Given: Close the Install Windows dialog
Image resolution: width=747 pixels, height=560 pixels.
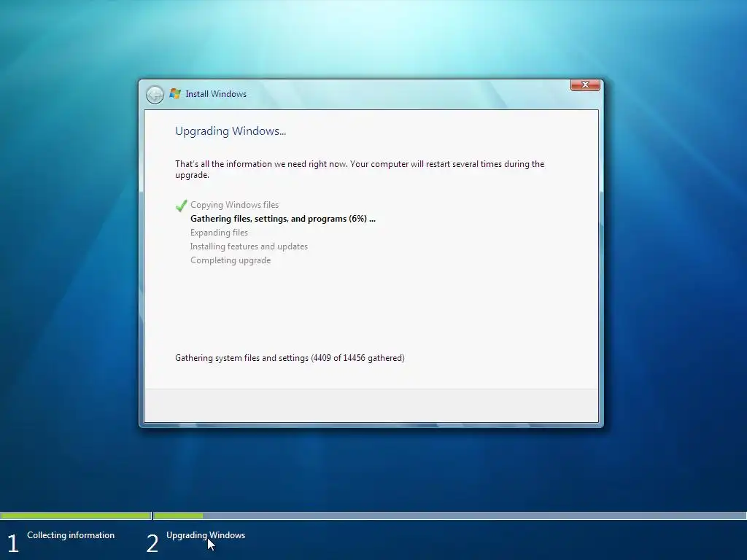Looking at the screenshot, I should [x=585, y=85].
